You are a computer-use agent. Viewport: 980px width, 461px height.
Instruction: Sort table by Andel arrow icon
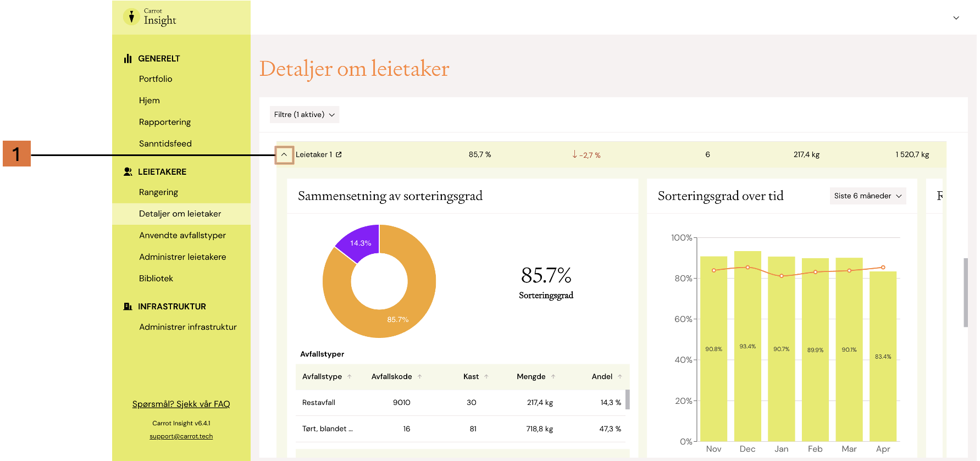[620, 376]
